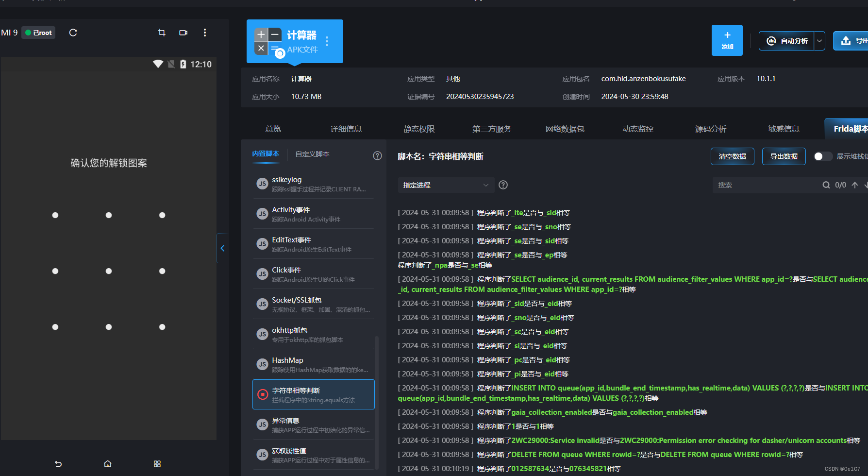Open the 源码分析 tab

(711, 129)
